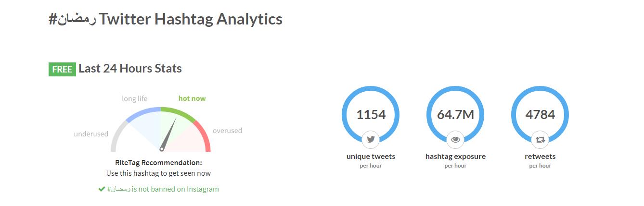Viewport: 644px width, 206px height.
Task: Click the green checkmark icon for Instagram status
Action: [102, 189]
